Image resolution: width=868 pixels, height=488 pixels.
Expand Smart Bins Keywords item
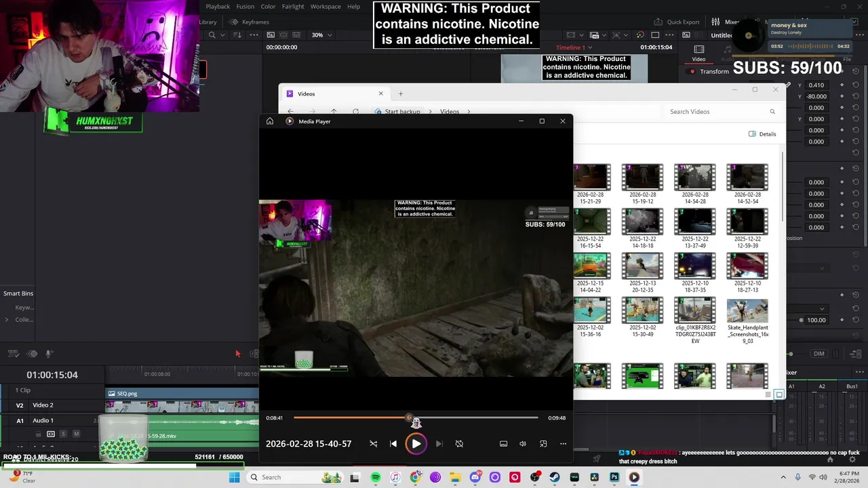click(x=24, y=308)
